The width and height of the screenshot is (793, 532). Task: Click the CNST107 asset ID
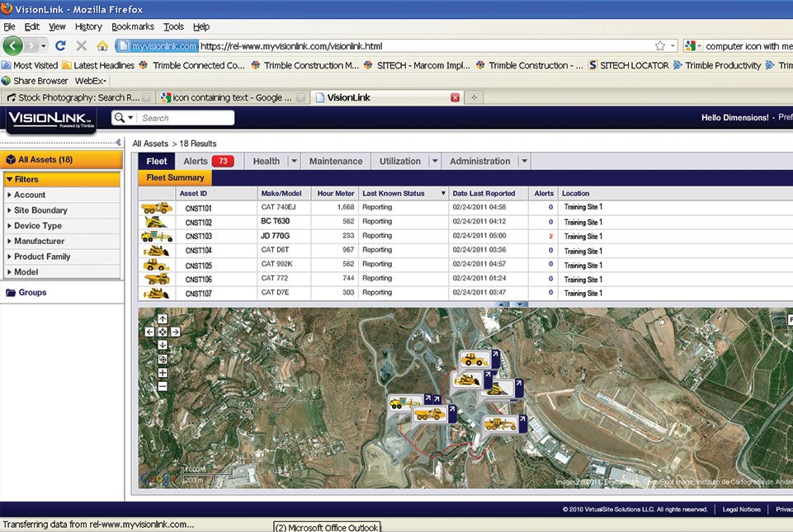point(198,294)
